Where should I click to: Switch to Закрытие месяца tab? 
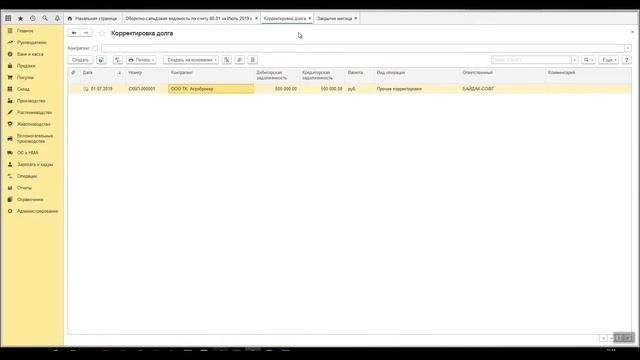pos(335,18)
